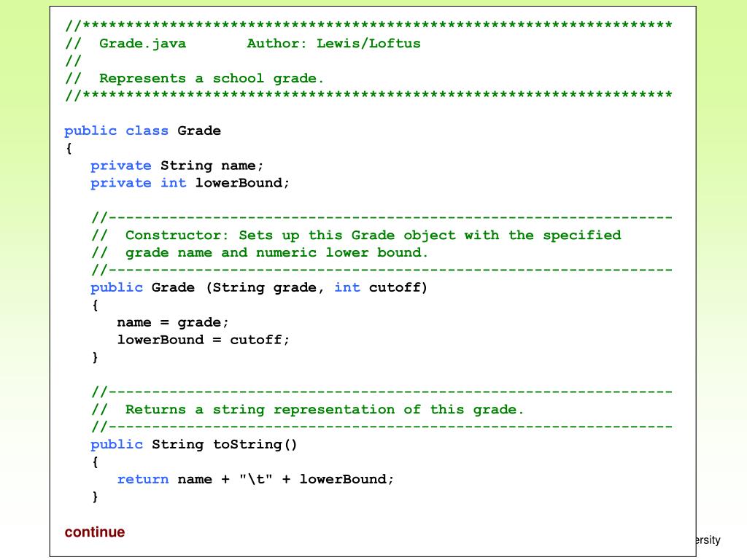Click the 'private int lowerBound;' line
The image size is (747, 560).
point(190,183)
